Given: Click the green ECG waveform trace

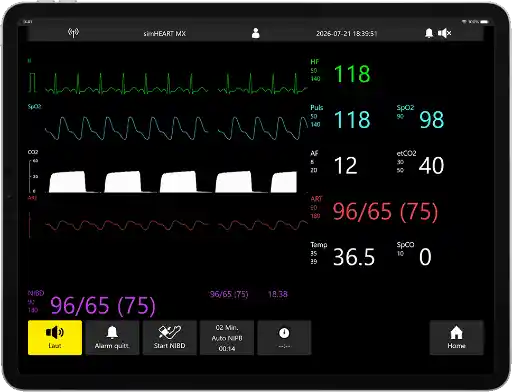Looking at the screenshot, I should 177,83.
